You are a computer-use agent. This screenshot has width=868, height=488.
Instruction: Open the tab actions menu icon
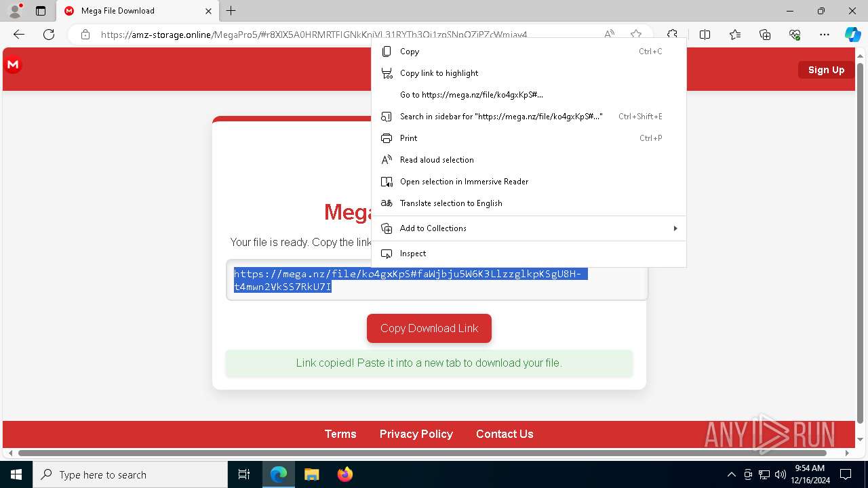(41, 11)
